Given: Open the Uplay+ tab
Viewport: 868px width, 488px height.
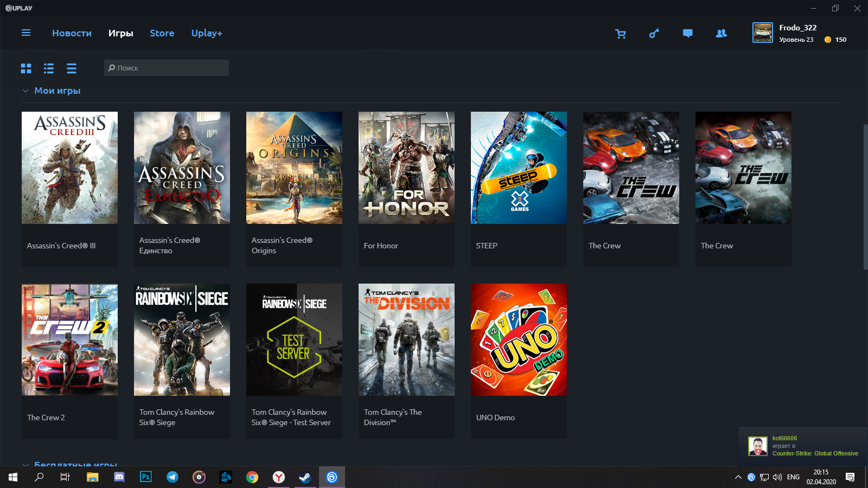Looking at the screenshot, I should click(x=207, y=33).
